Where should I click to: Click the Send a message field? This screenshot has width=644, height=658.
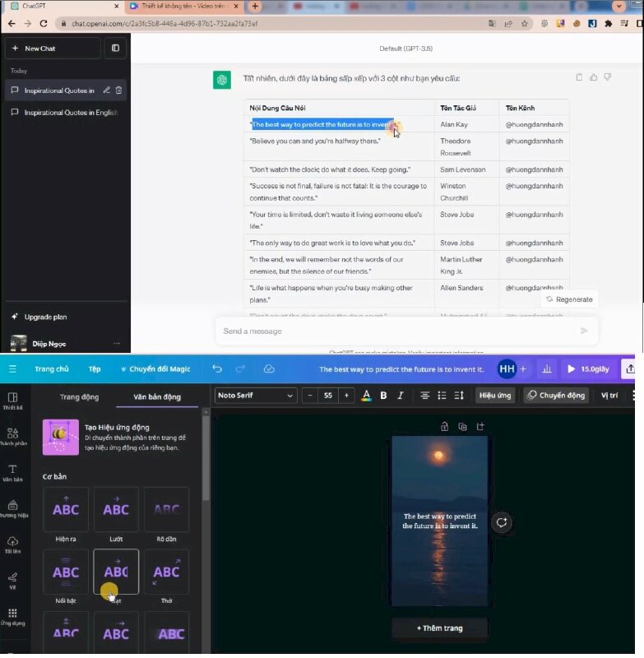395,331
